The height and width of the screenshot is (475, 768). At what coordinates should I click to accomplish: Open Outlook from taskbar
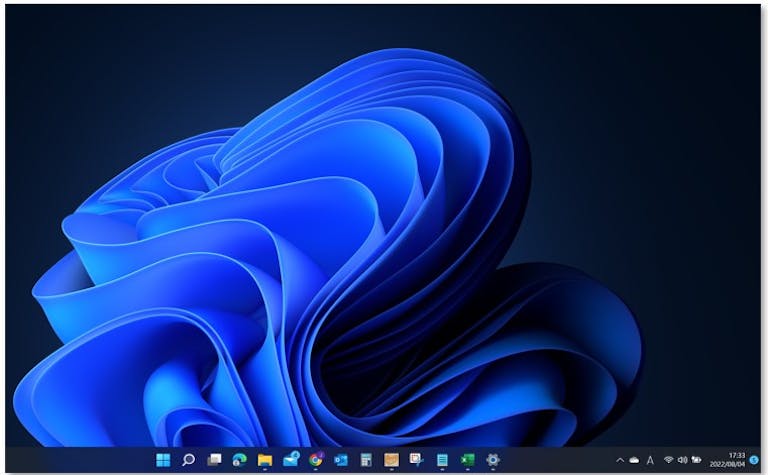(341, 460)
